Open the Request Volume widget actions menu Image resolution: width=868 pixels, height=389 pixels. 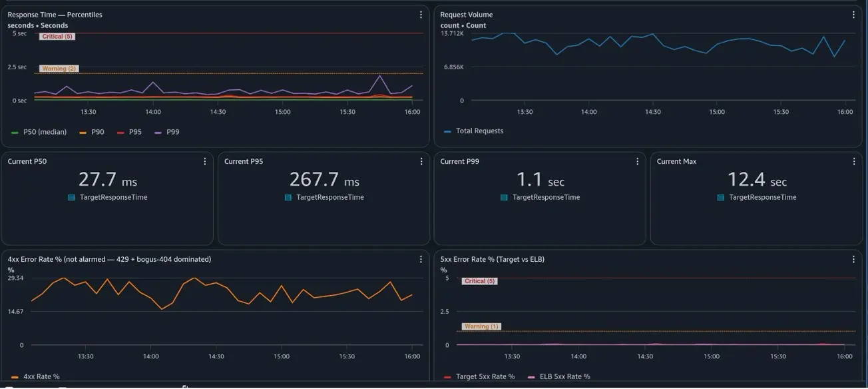point(853,15)
